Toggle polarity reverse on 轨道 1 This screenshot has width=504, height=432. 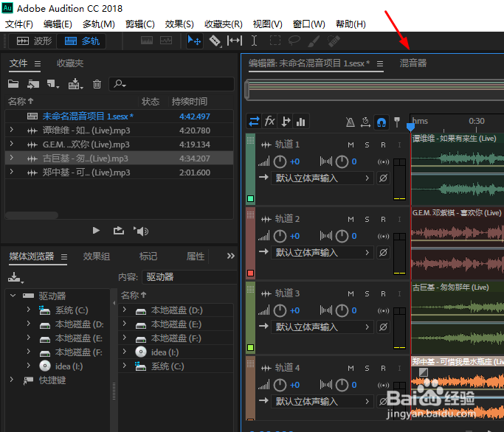(x=383, y=178)
